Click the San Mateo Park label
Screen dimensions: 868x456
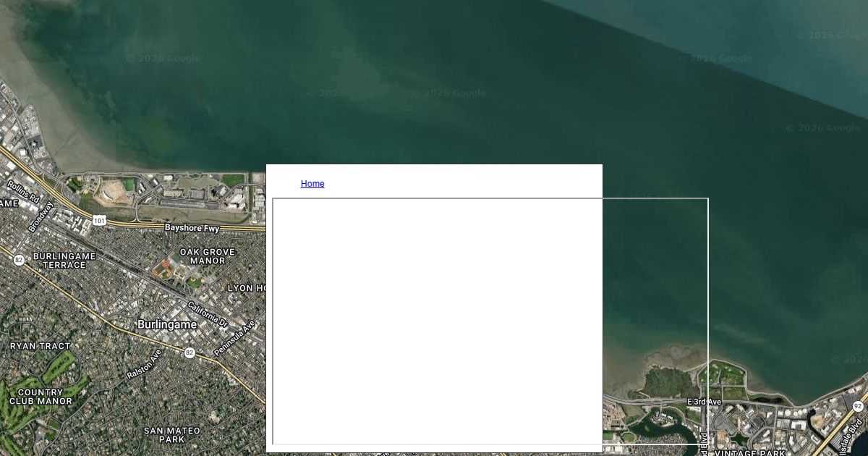pos(172,435)
